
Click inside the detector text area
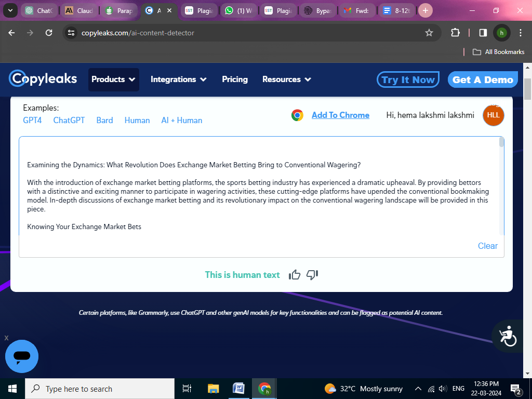259,186
